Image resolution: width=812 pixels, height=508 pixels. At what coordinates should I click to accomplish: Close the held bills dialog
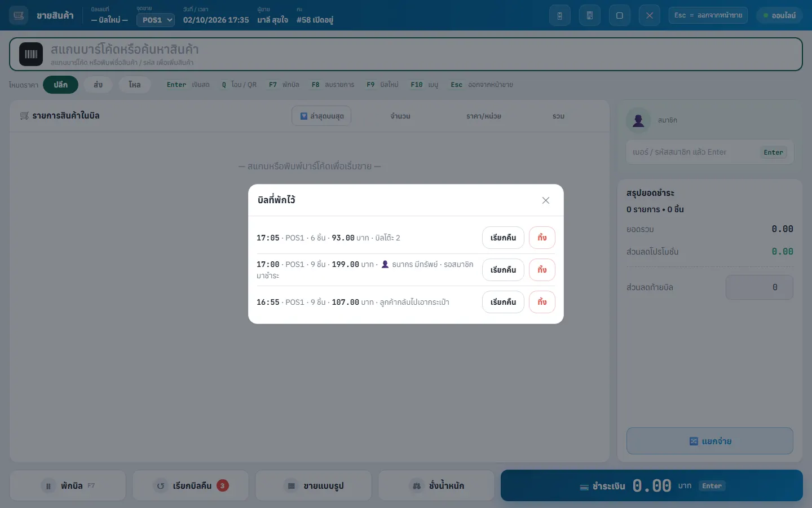pos(545,200)
